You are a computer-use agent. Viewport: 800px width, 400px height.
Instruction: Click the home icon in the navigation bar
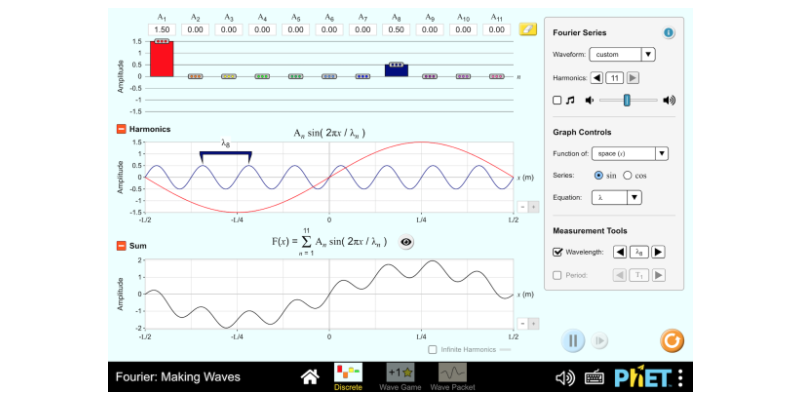(310, 377)
